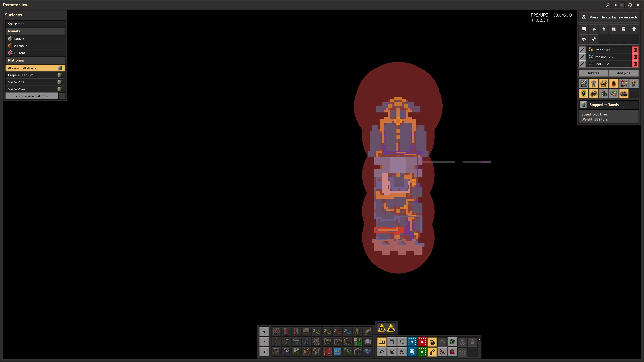This screenshot has width=644, height=362.
Task: Open research via the flask bar
Action: tap(608, 17)
